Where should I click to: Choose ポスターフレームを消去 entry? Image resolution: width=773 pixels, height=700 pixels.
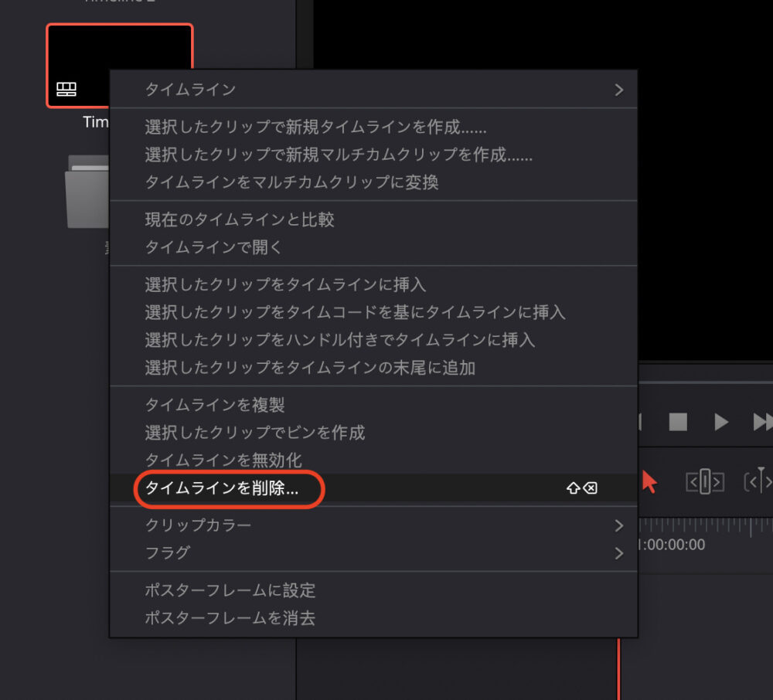coord(230,618)
